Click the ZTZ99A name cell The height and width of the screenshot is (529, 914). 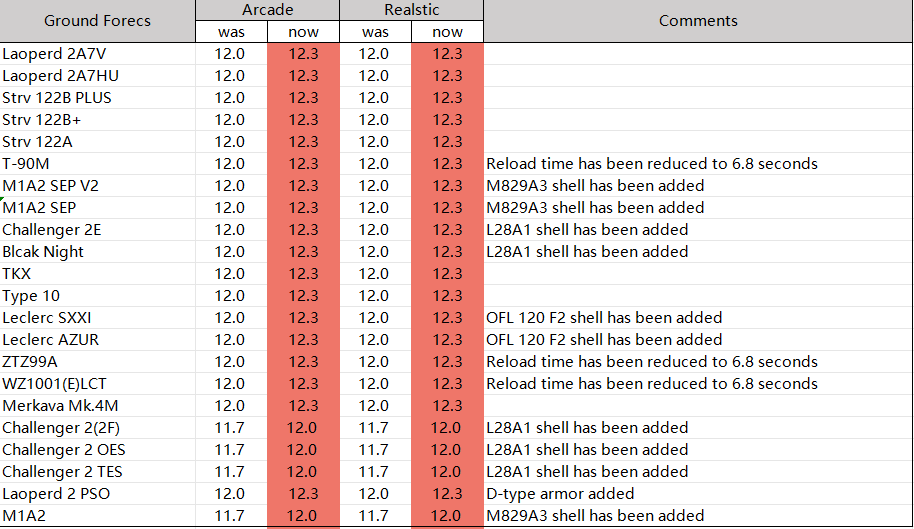97,362
